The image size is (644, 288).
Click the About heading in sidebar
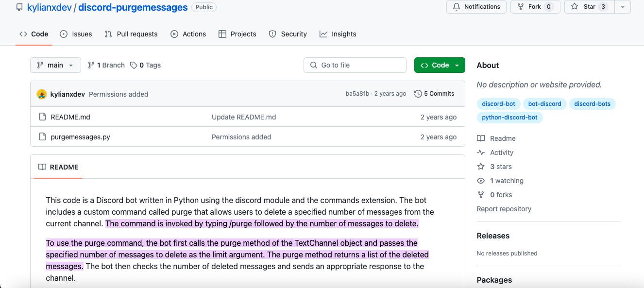[x=488, y=65]
